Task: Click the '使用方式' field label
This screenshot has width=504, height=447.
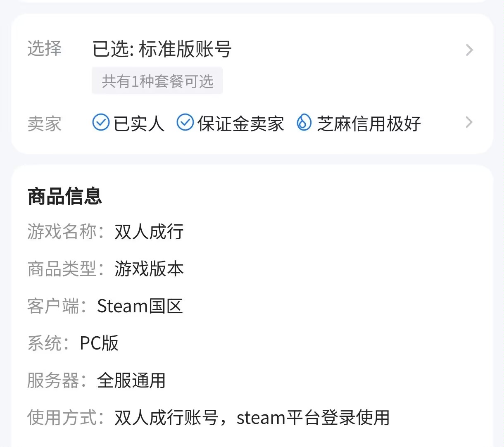Action: [x=62, y=418]
